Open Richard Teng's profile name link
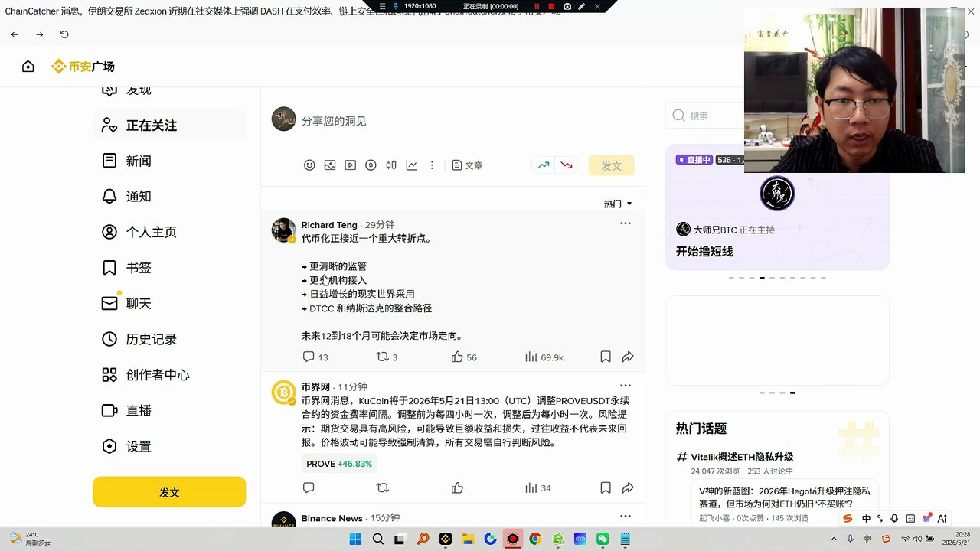Screen dimensions: 980x551 pos(329,225)
